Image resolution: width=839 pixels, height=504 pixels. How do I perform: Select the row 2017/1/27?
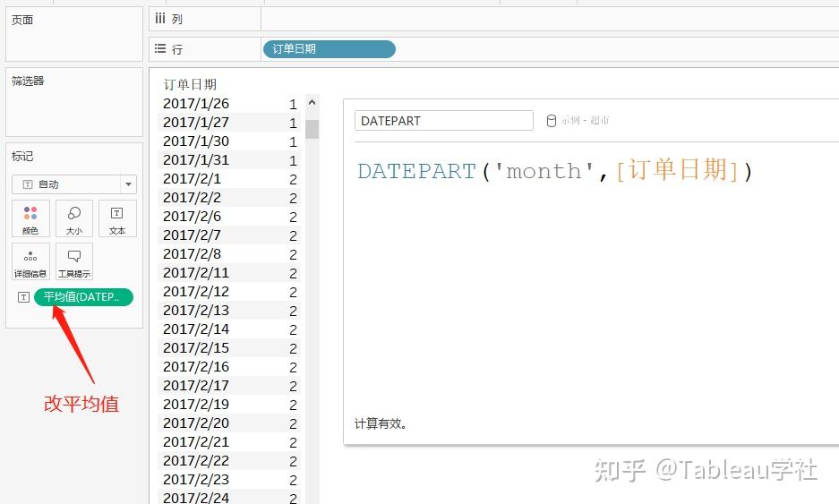coord(229,122)
